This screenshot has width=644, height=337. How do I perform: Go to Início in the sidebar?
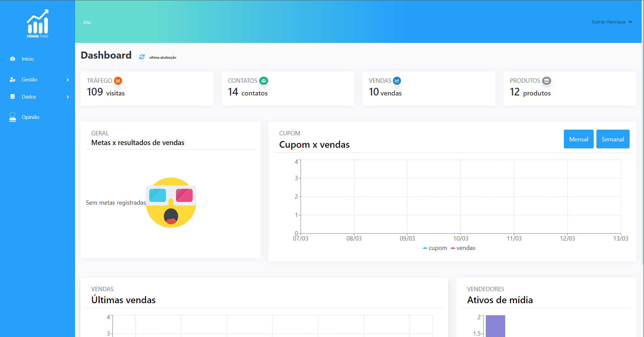click(27, 59)
